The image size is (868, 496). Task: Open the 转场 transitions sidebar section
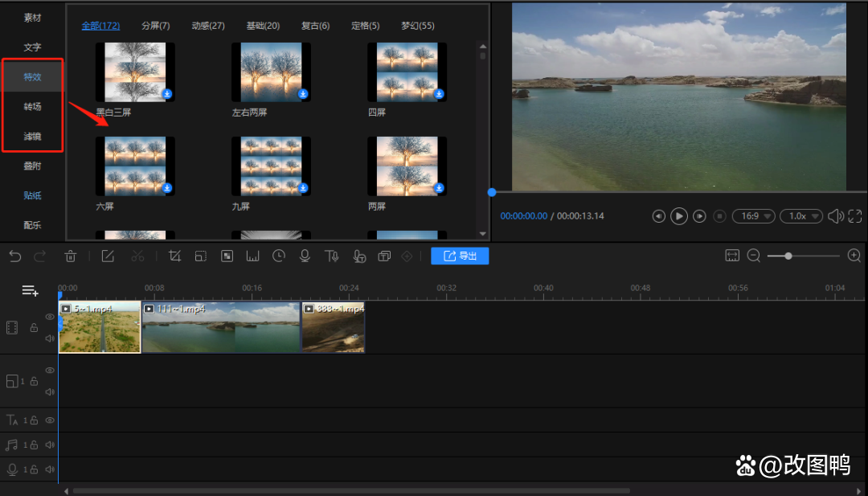32,107
